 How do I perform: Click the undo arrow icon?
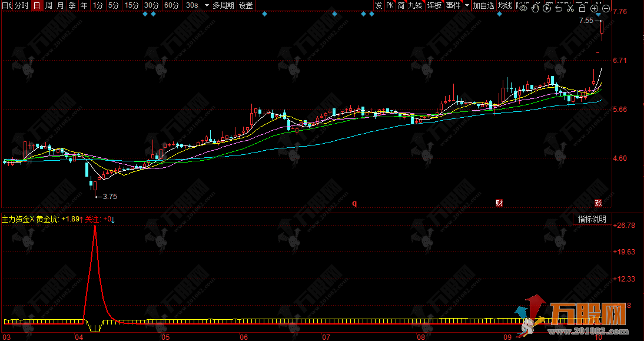[x=559, y=8]
